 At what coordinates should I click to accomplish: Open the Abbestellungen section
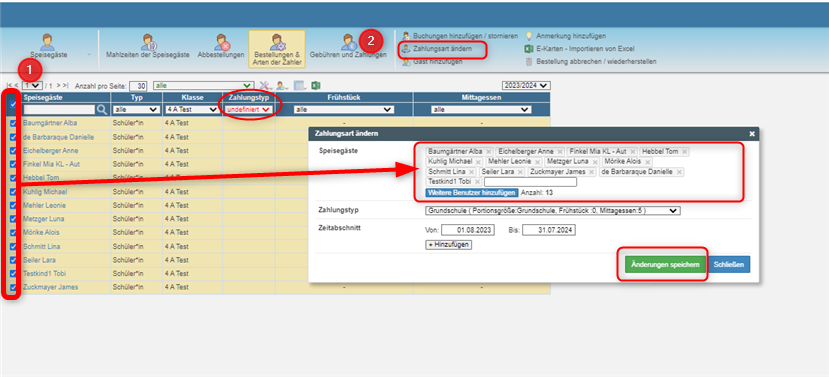point(221,46)
